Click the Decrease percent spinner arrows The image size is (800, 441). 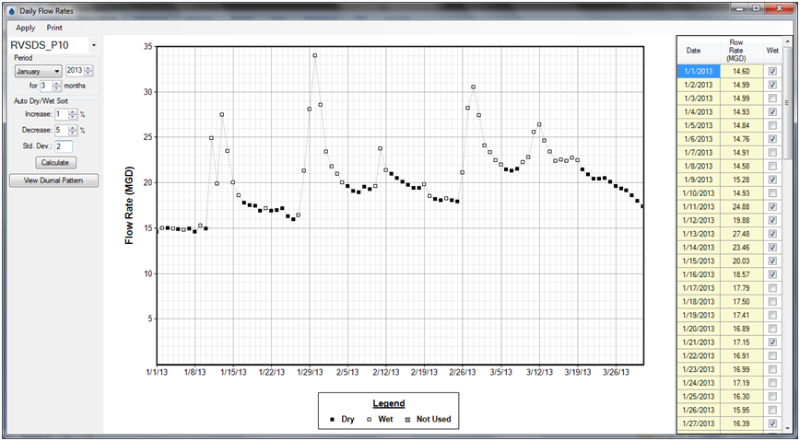point(73,130)
